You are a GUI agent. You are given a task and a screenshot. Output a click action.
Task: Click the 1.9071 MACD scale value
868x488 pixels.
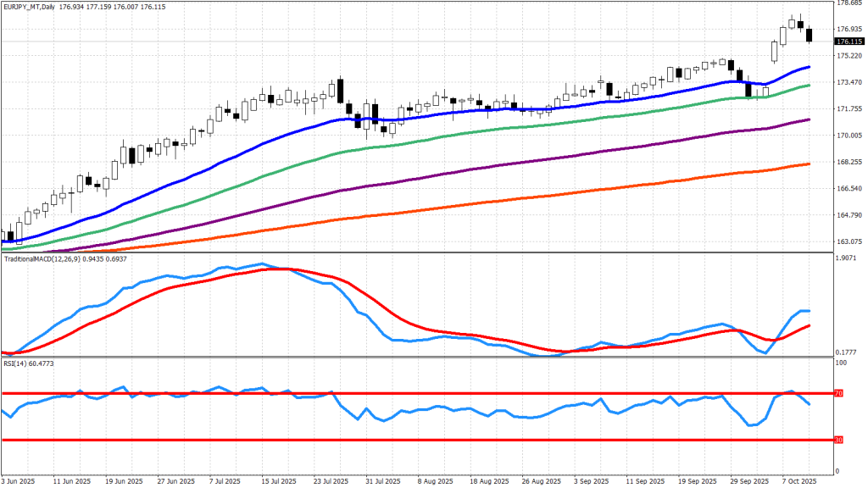click(x=848, y=259)
